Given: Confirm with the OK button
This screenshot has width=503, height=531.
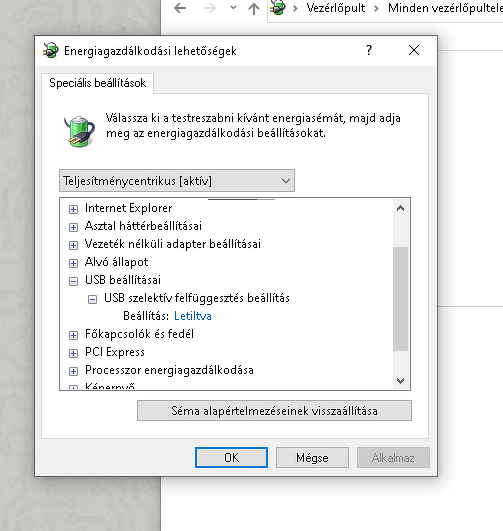Looking at the screenshot, I should (231, 458).
